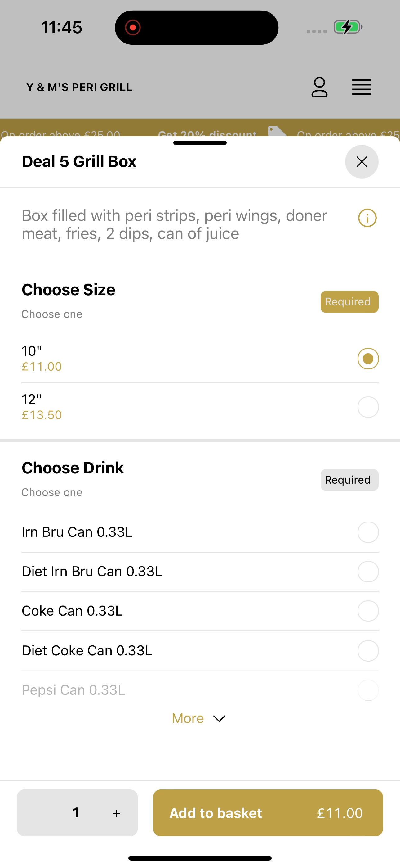Add to basket for £11.00
The height and width of the screenshot is (868, 400).
268,813
